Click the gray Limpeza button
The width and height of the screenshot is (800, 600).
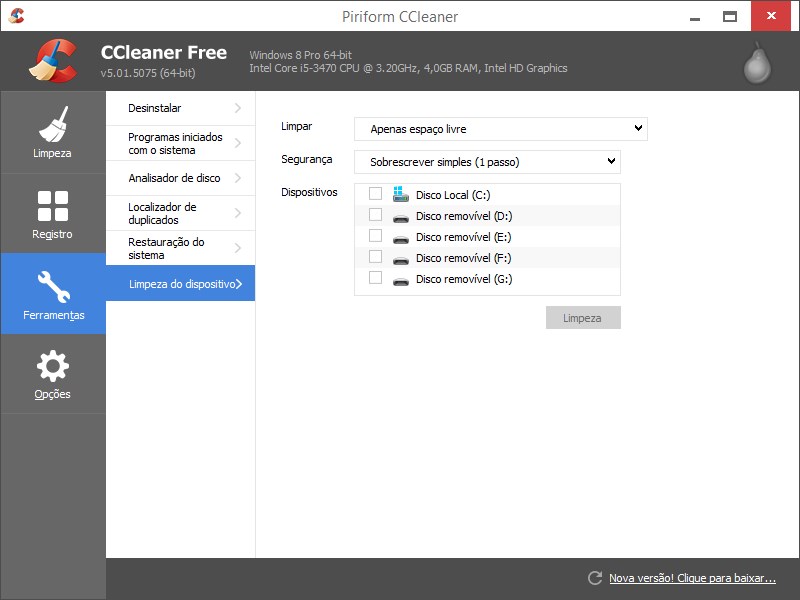point(583,318)
